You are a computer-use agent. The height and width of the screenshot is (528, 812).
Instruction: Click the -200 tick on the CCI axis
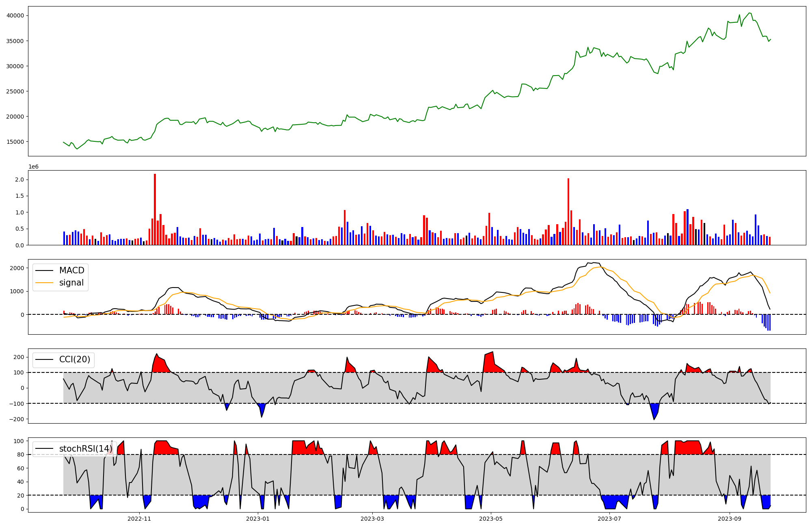tap(17, 419)
